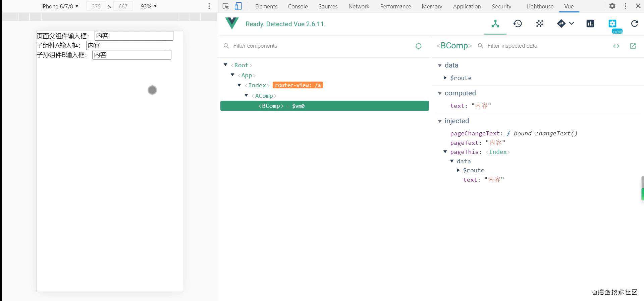The width and height of the screenshot is (644, 301).
Task: Expand the $route entry under data section
Action: click(445, 78)
